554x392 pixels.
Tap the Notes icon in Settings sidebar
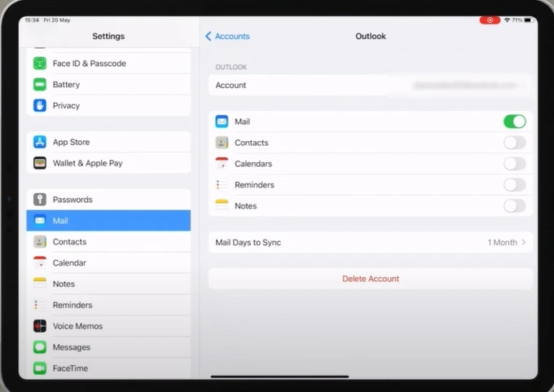tap(40, 284)
